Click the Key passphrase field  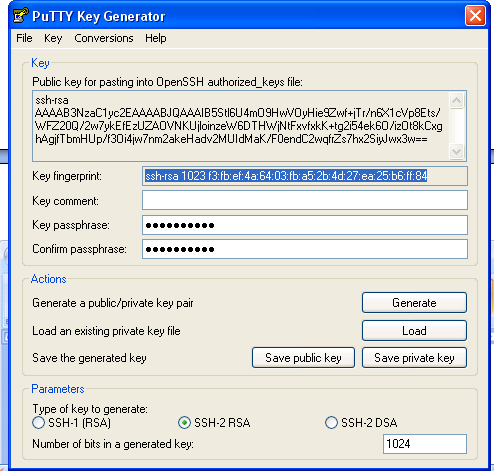(305, 225)
